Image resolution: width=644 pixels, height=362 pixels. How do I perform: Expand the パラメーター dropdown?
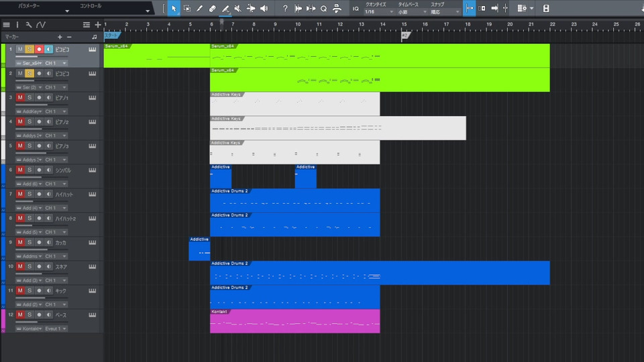pyautogui.click(x=67, y=11)
